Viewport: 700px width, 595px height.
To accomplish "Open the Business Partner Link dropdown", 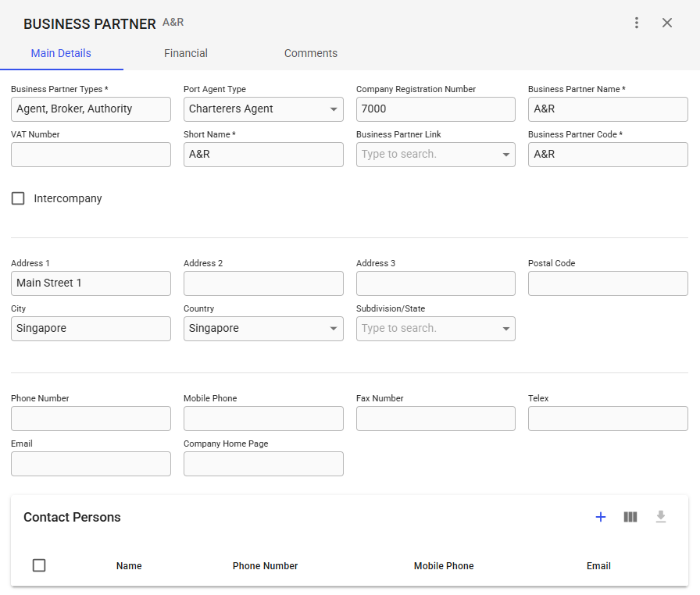I will [505, 155].
